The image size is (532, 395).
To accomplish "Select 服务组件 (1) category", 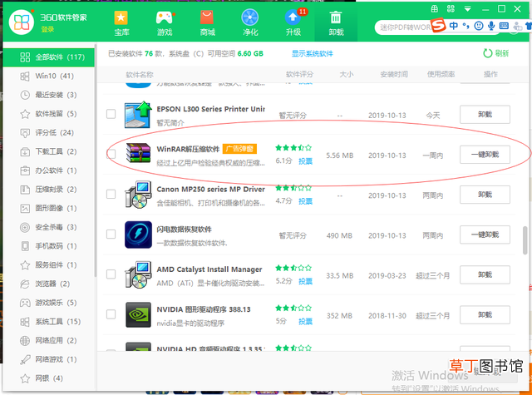I will coord(48,265).
